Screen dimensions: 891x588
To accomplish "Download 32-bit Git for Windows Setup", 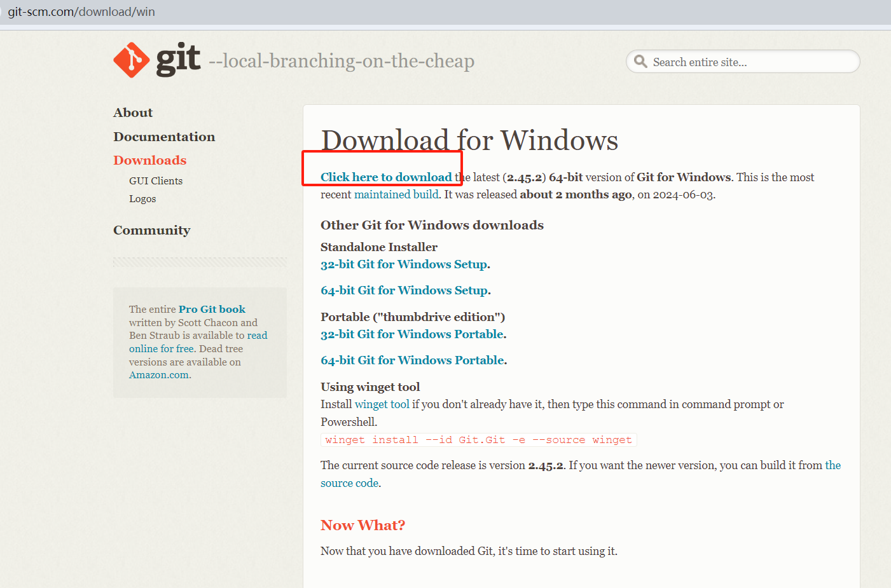I will coord(404,264).
